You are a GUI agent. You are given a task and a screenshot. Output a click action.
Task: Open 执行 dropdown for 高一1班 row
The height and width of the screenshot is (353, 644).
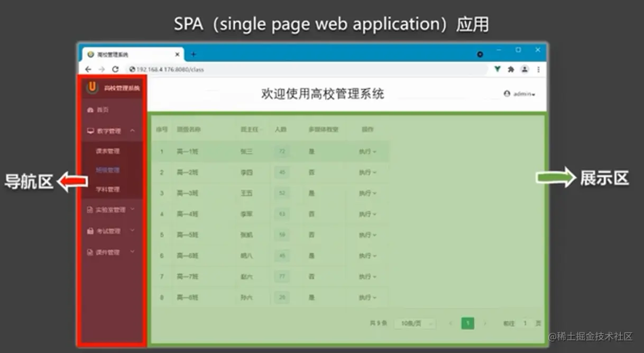[x=367, y=151]
